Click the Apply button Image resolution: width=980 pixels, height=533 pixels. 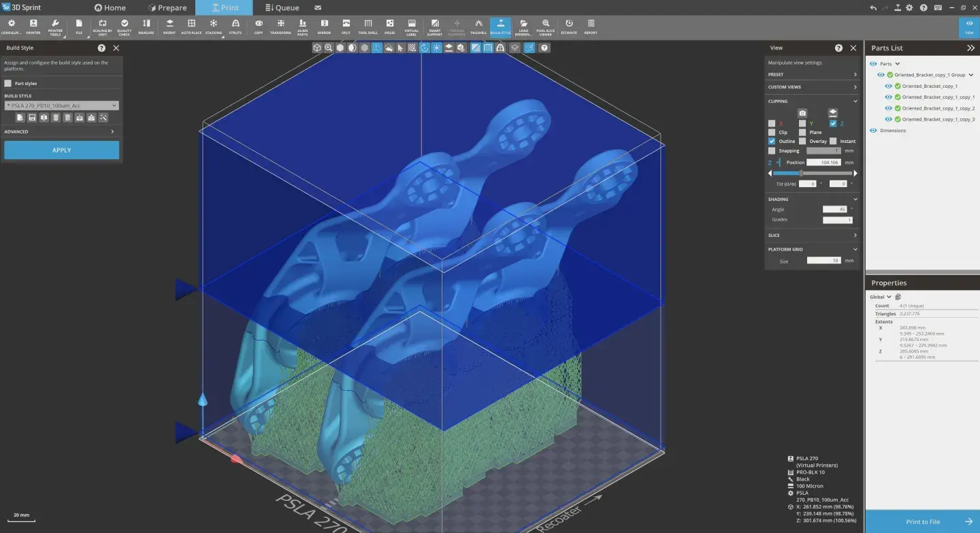click(x=62, y=150)
